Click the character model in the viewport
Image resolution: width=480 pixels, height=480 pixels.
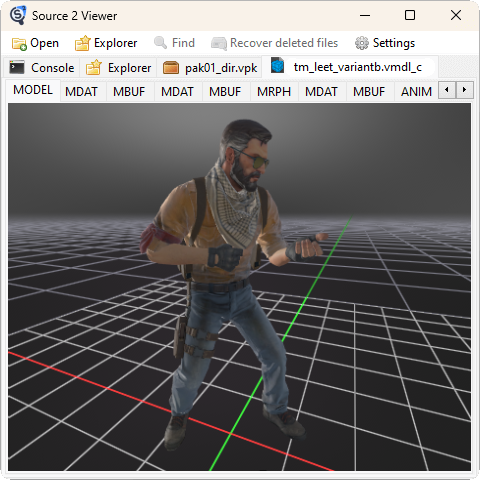(230, 273)
